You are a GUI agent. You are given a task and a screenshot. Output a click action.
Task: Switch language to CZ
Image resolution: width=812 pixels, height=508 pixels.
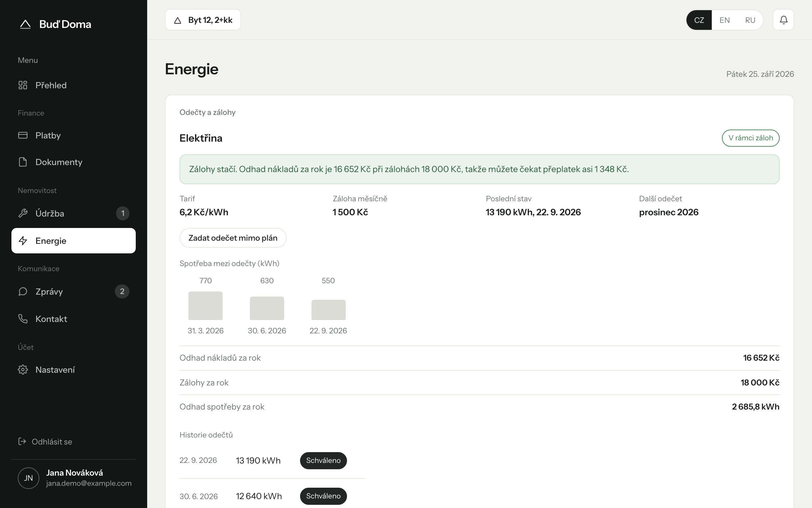699,20
